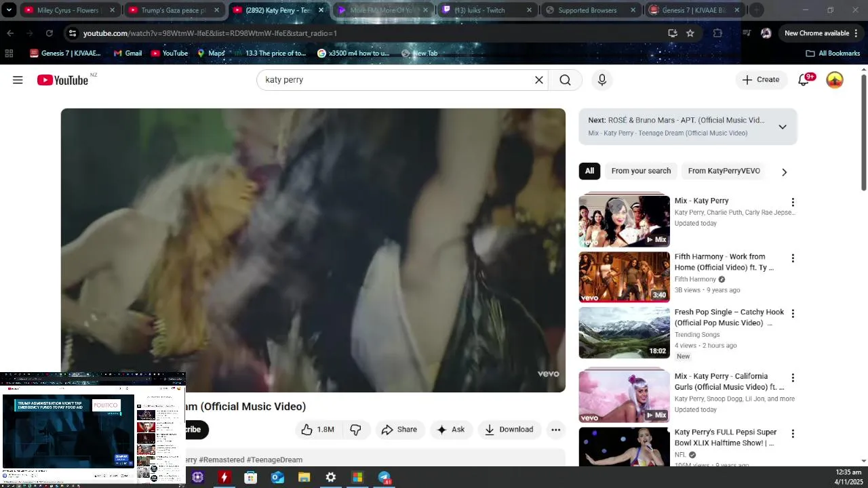
Task: Open options for Fifth Harmony video
Action: click(x=792, y=258)
